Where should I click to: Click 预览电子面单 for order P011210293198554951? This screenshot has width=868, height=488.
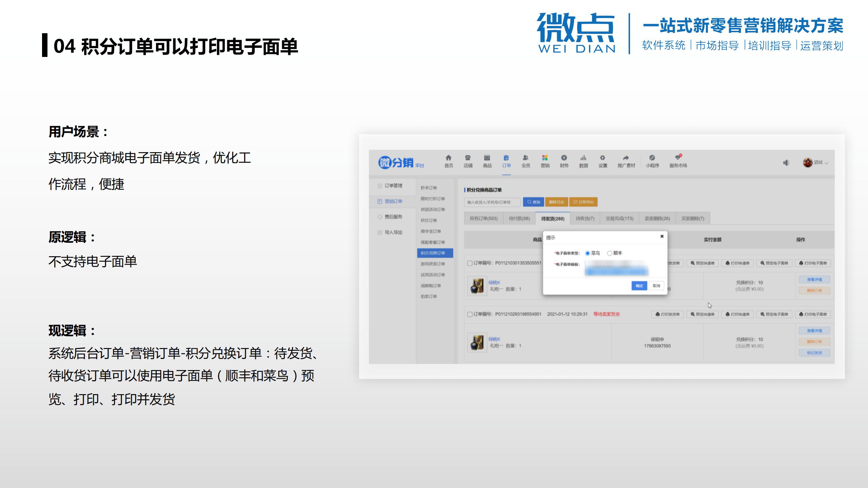pyautogui.click(x=774, y=314)
